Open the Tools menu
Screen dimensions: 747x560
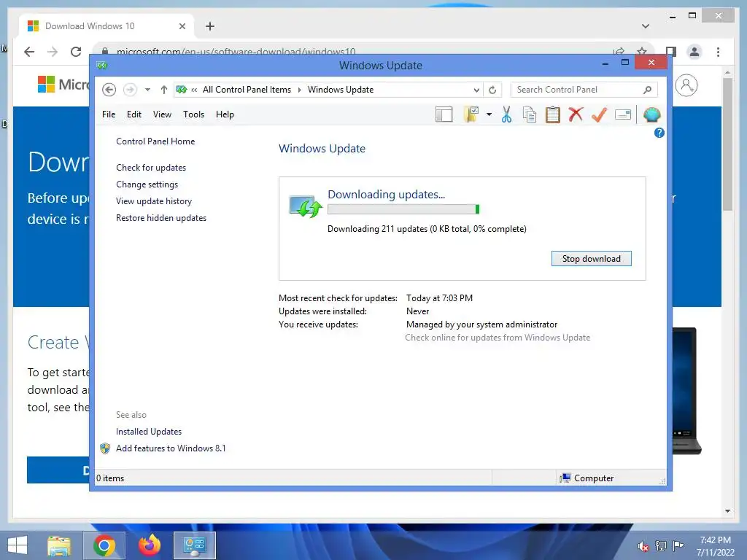pos(193,114)
